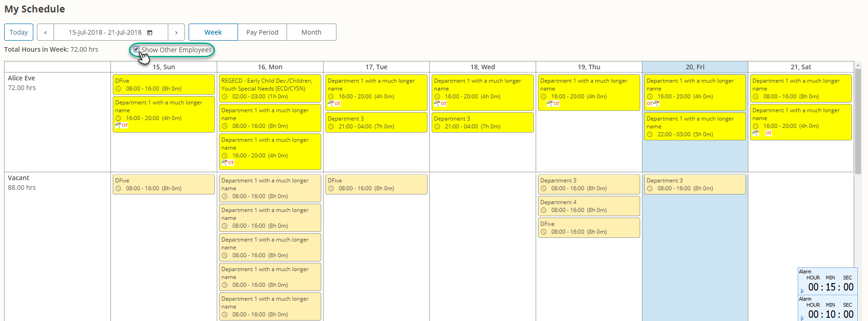Start the 00:10:00 alarm with its play triangle
Screen dimensions: 868x321
coord(802,318)
